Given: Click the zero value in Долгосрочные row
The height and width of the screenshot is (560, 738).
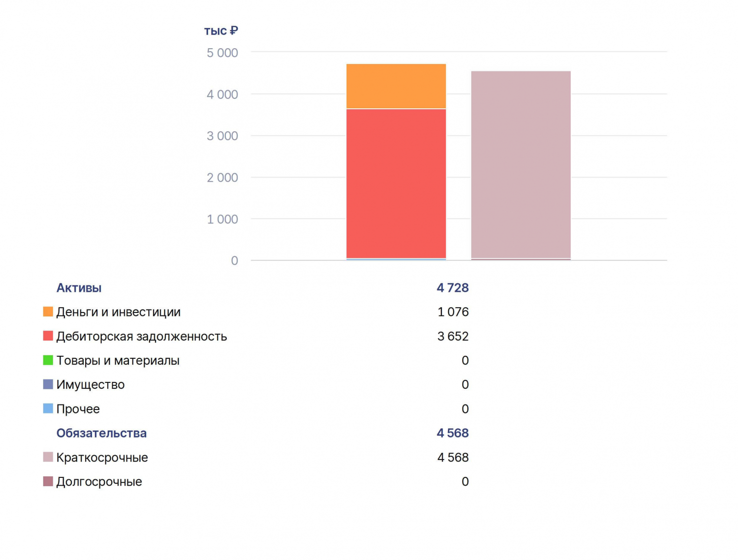Looking at the screenshot, I should (465, 482).
